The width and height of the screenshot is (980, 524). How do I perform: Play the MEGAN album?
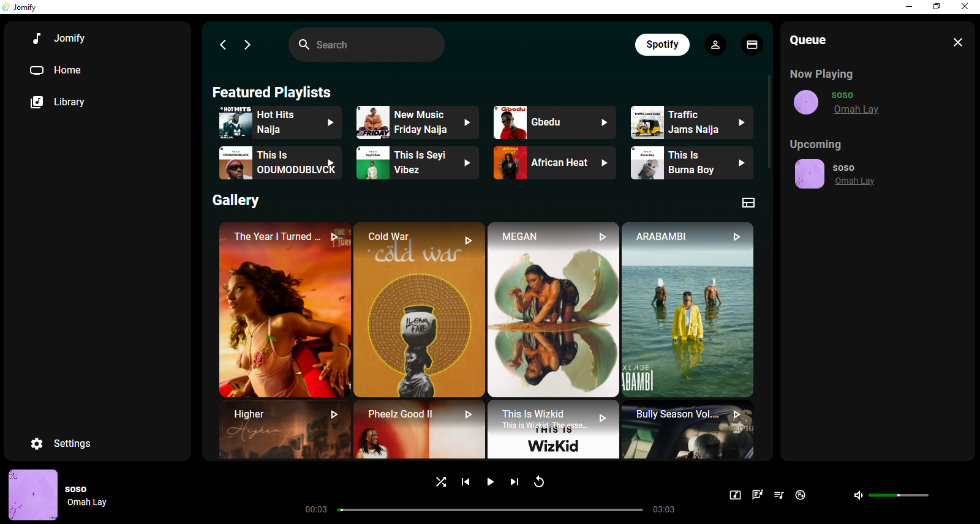603,237
